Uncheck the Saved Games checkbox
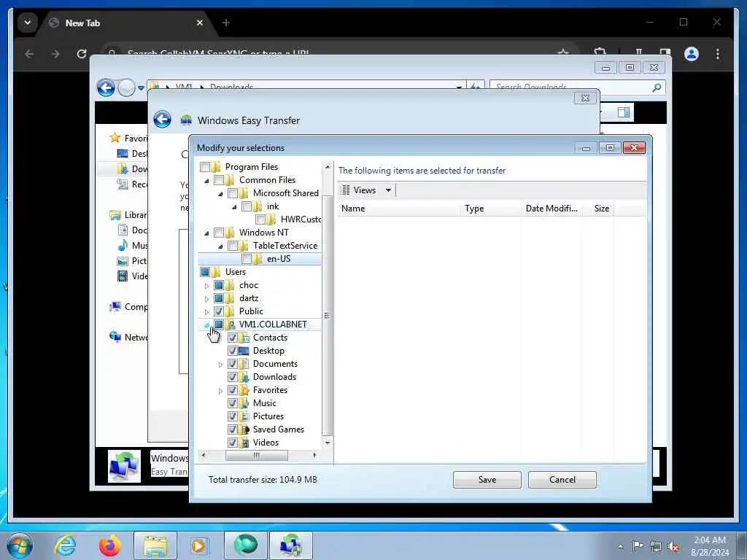Viewport: 747px width, 560px height. (233, 429)
